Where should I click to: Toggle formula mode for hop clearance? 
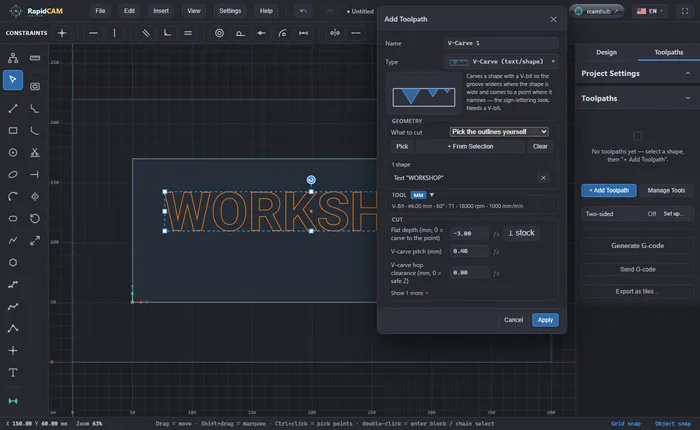click(496, 273)
